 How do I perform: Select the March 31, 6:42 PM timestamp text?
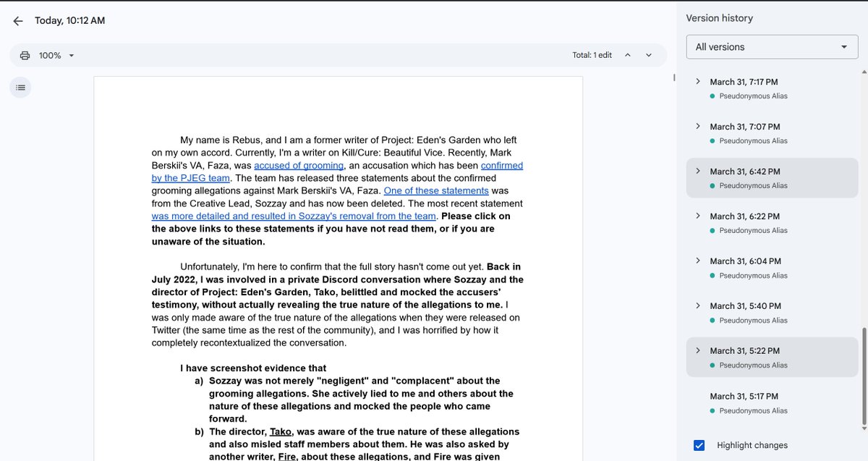click(744, 172)
